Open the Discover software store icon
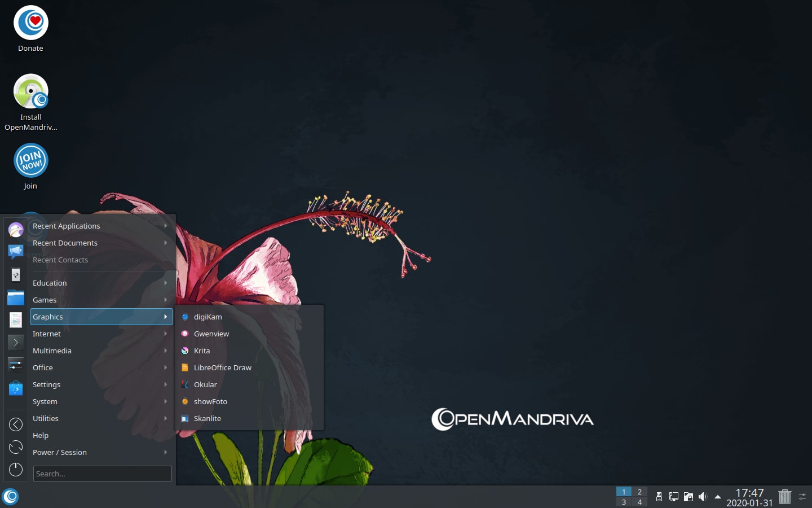812x508 pixels. [x=16, y=388]
